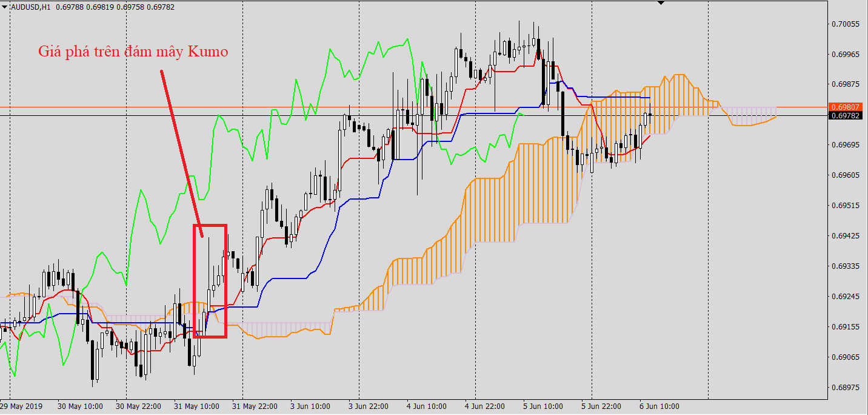Click the lavender future Kumo cloud at far right
Image resolution: width=868 pixels, height=415 pixels.
[x=752, y=115]
